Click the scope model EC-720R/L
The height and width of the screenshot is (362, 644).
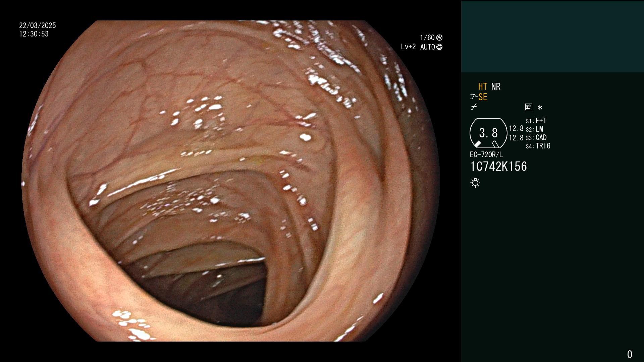[x=486, y=155]
